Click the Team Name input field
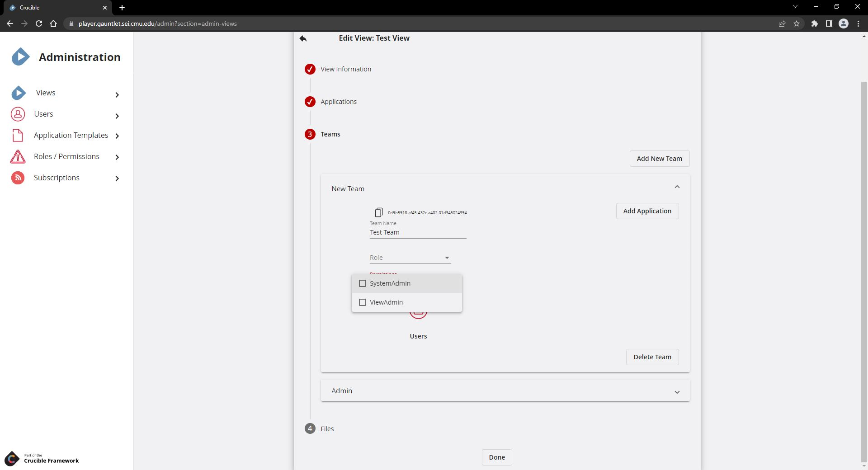The image size is (868, 470). [x=418, y=232]
